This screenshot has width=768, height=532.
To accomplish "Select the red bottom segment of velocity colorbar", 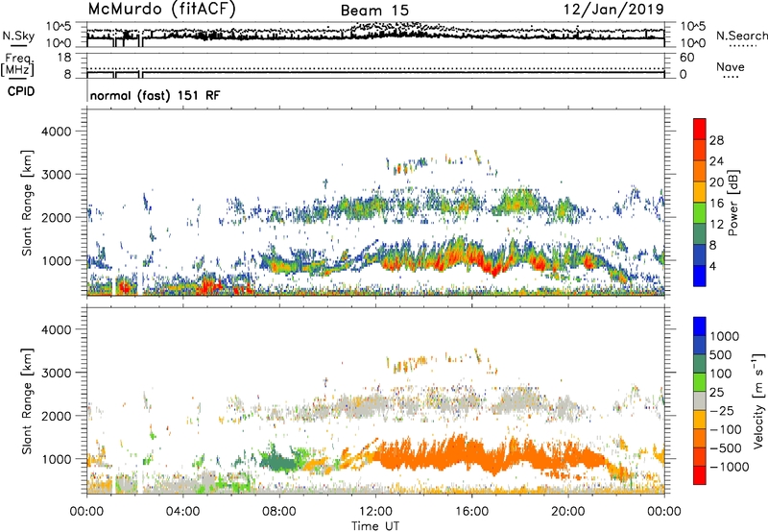I will [700, 475].
